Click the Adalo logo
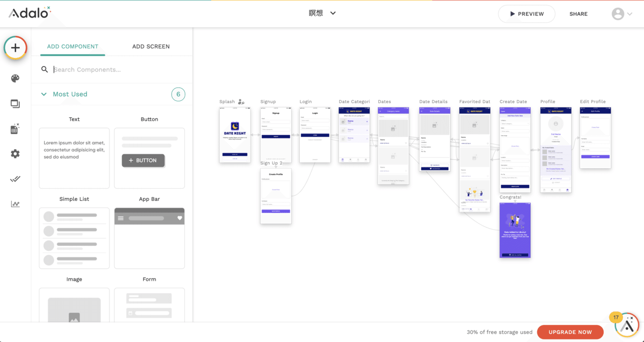This screenshot has width=644, height=342. (x=29, y=13)
